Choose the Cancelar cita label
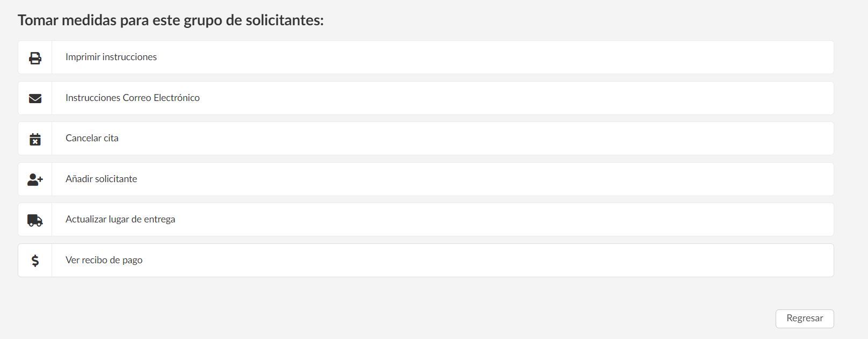868x339 pixels. 92,138
